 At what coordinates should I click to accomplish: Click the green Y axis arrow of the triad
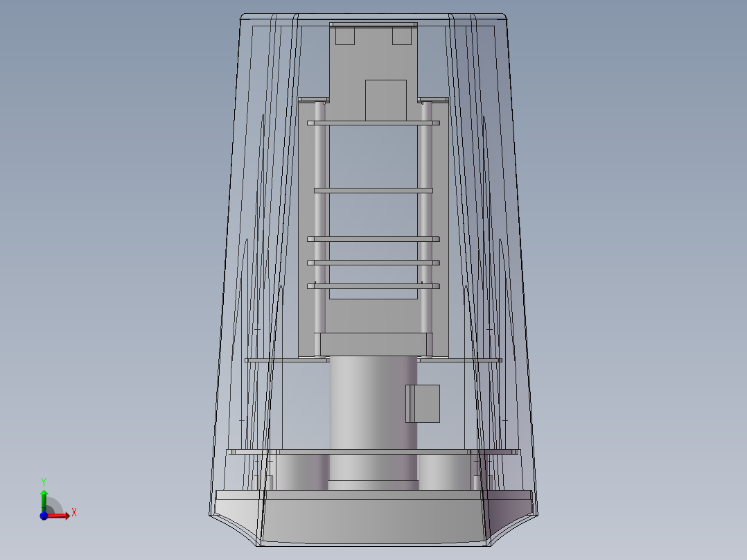point(44,500)
